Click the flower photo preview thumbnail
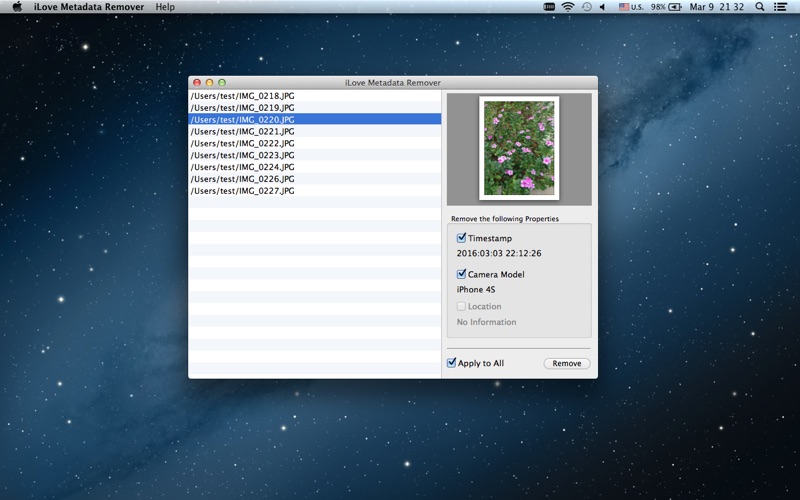 point(519,148)
